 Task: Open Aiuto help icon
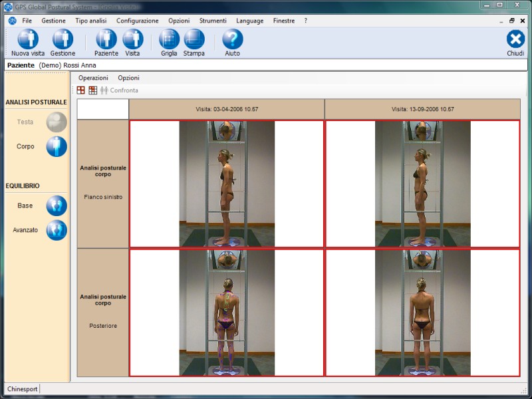click(233, 39)
